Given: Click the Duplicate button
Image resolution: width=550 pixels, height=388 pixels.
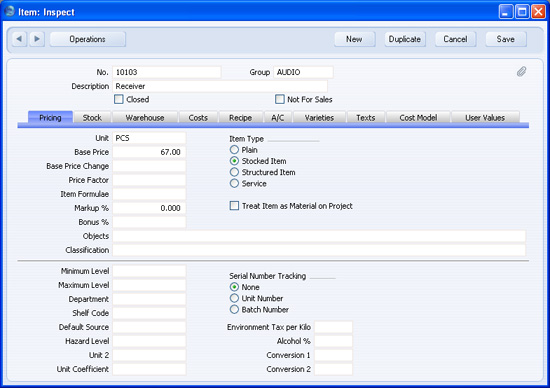Looking at the screenshot, I should [405, 39].
